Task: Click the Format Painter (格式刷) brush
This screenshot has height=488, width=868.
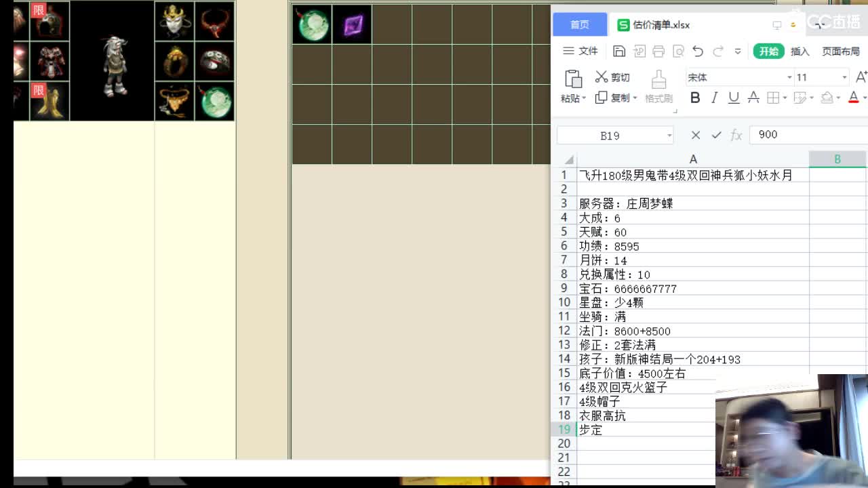Action: click(x=658, y=87)
